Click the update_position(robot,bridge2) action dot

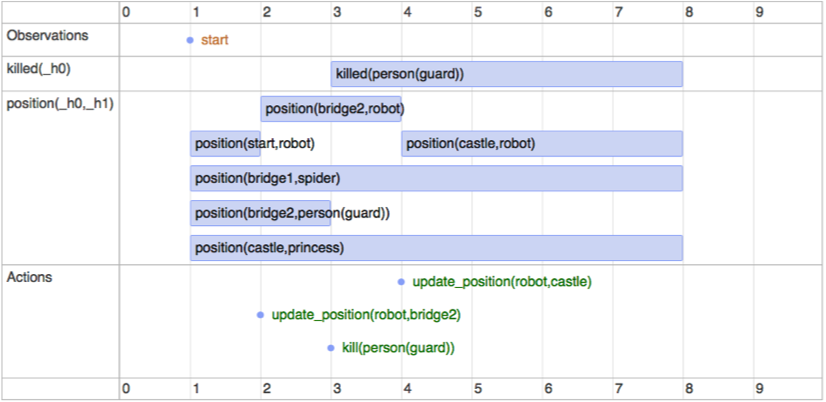click(x=260, y=315)
